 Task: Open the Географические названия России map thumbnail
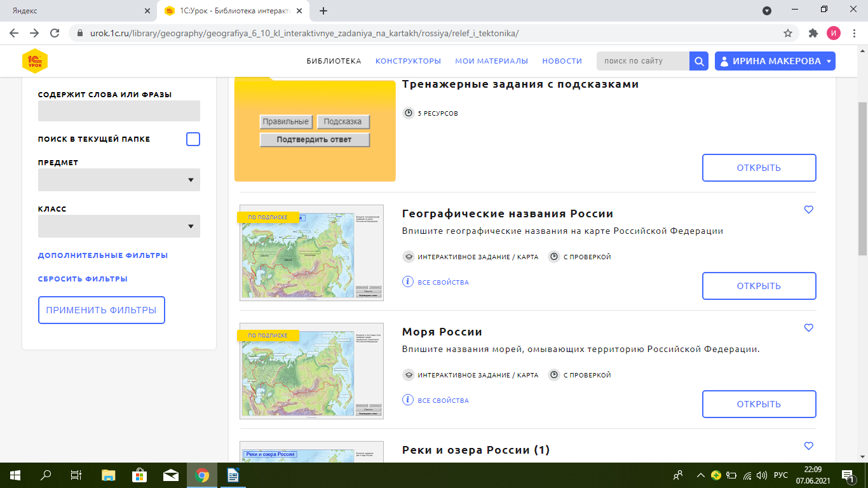pyautogui.click(x=311, y=253)
